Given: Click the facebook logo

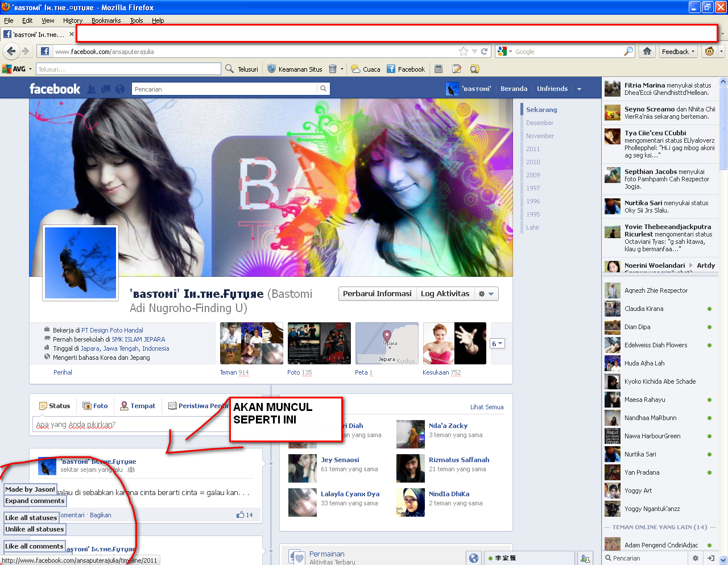Looking at the screenshot, I should [55, 89].
